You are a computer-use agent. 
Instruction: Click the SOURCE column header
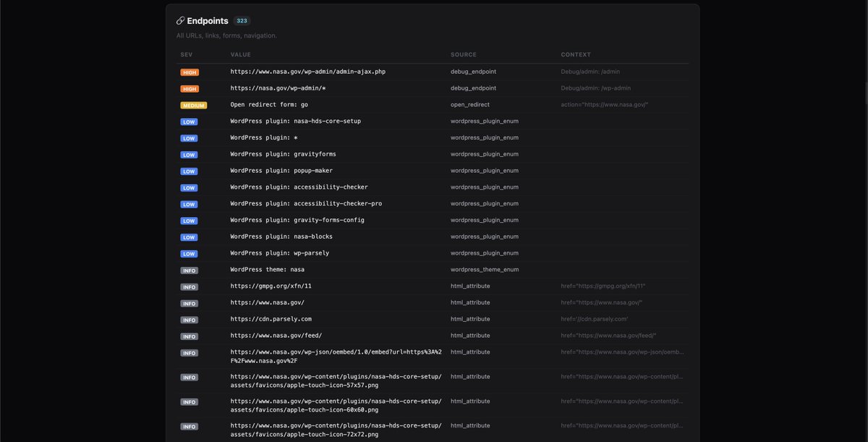click(464, 55)
